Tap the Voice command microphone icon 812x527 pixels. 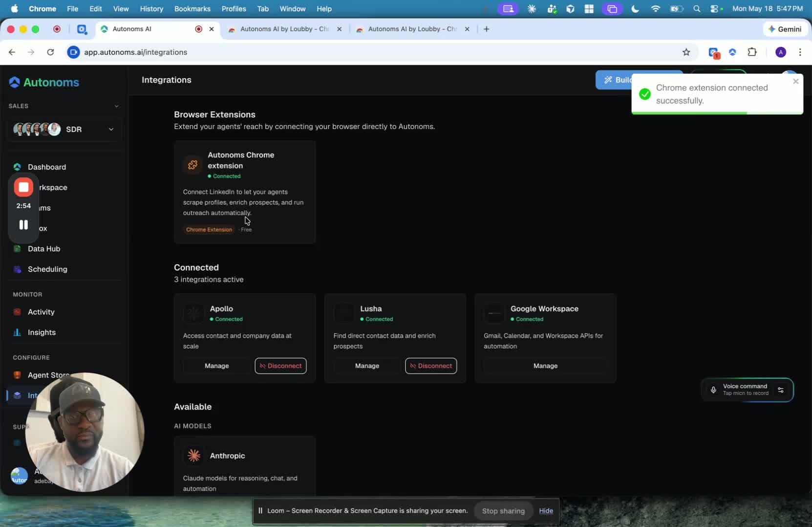point(713,390)
